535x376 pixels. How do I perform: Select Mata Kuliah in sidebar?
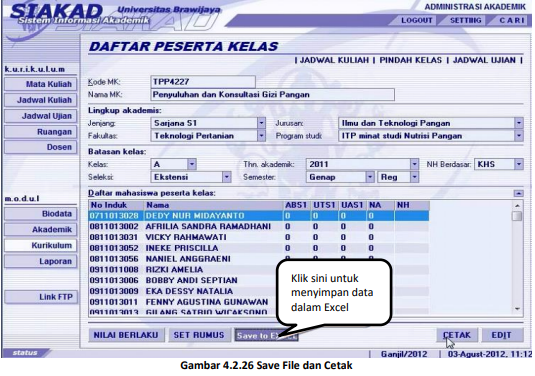point(41,84)
